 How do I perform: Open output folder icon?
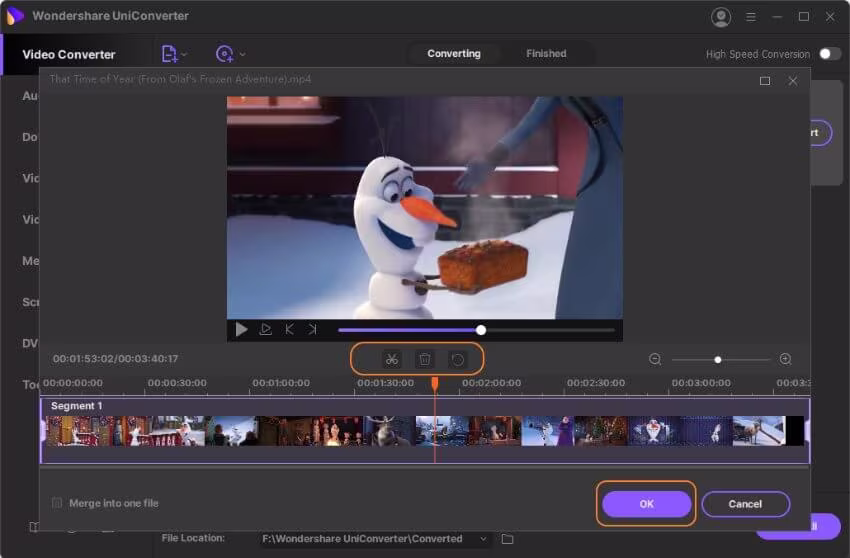click(507, 538)
